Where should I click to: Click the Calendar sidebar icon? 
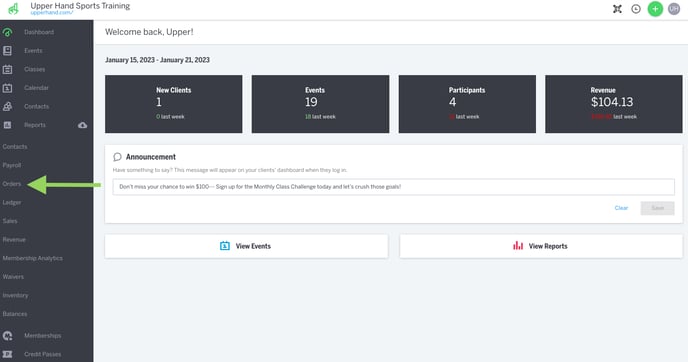click(x=7, y=88)
